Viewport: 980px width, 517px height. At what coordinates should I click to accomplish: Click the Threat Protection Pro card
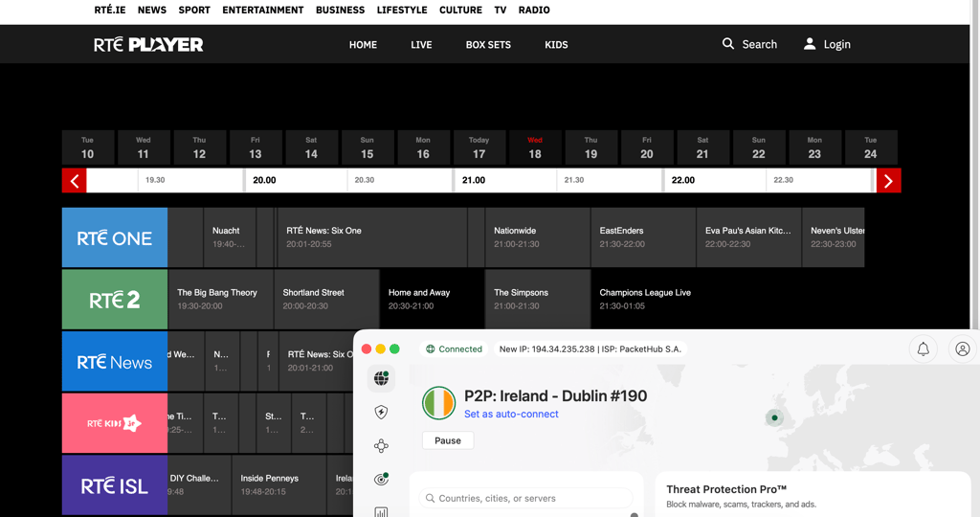pos(813,494)
